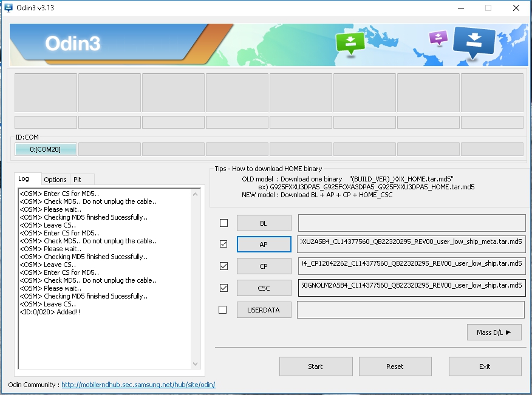Open the Odin Community mobilerndhub link
532x395 pixels.
[x=138, y=385]
